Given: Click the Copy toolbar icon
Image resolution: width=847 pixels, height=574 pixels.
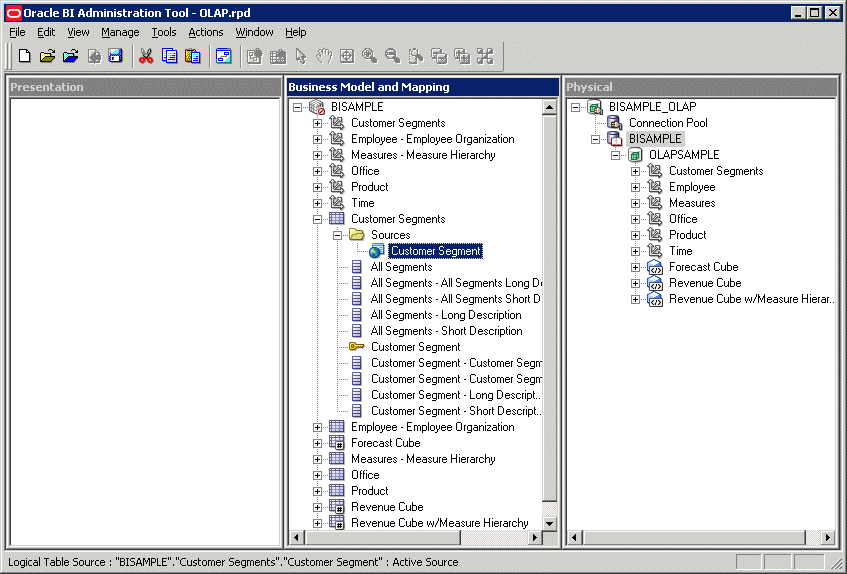Looking at the screenshot, I should click(169, 56).
